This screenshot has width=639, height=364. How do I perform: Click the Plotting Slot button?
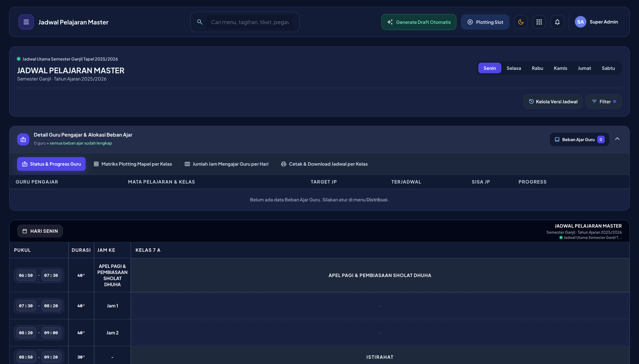(485, 22)
